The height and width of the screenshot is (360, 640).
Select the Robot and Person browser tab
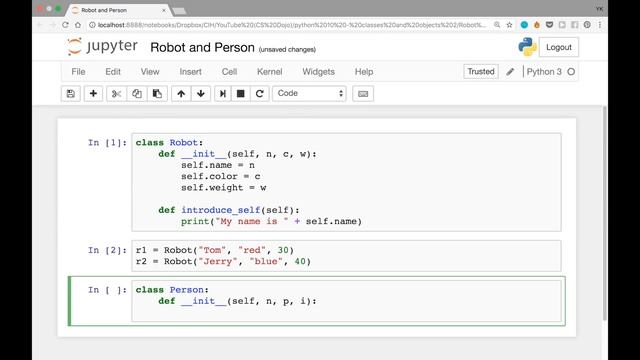tap(118, 10)
